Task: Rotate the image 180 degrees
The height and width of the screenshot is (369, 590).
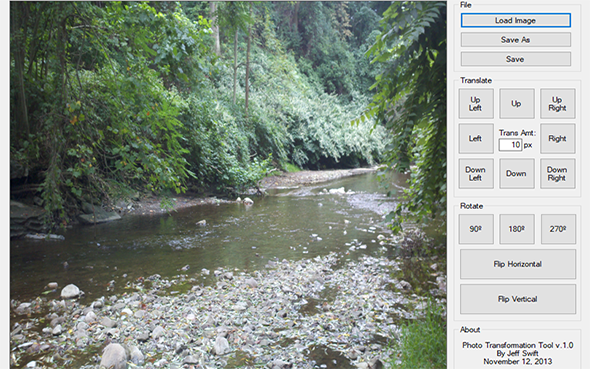Action: coord(517,229)
